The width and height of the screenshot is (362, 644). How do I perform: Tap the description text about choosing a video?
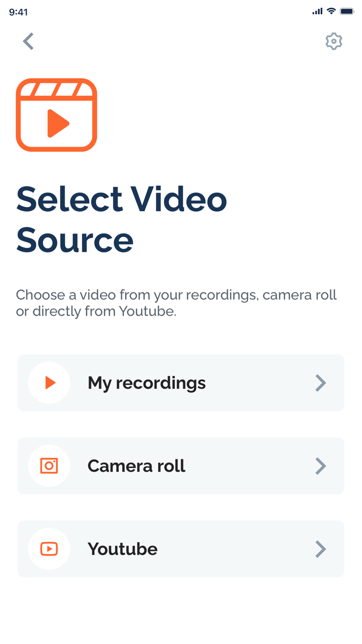pos(176,303)
